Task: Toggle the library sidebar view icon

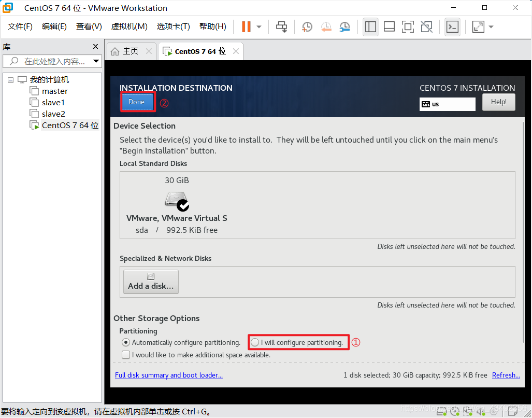Action: point(370,26)
